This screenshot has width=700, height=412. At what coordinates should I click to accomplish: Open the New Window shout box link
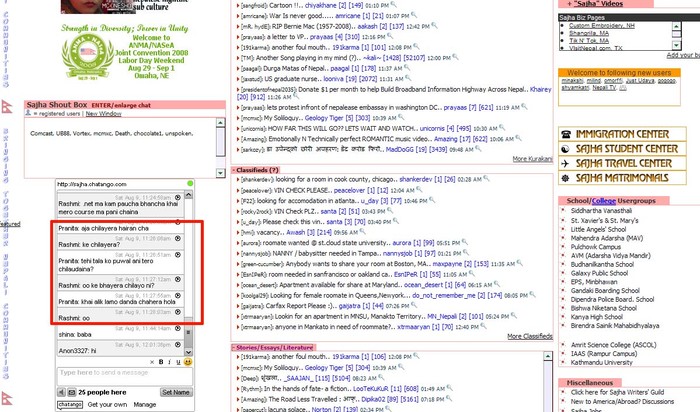click(x=104, y=114)
